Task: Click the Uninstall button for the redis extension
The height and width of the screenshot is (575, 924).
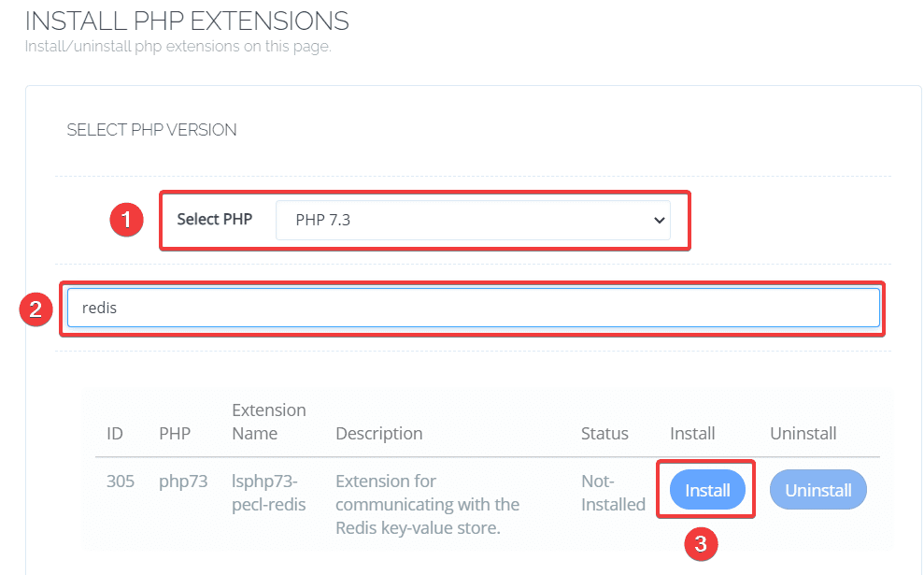Action: pos(817,489)
